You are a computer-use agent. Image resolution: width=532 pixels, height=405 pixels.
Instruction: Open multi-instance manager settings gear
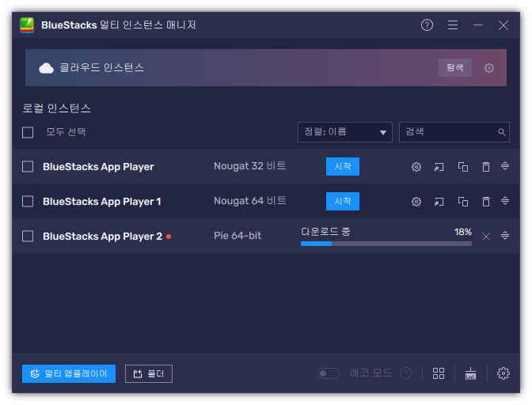503,373
